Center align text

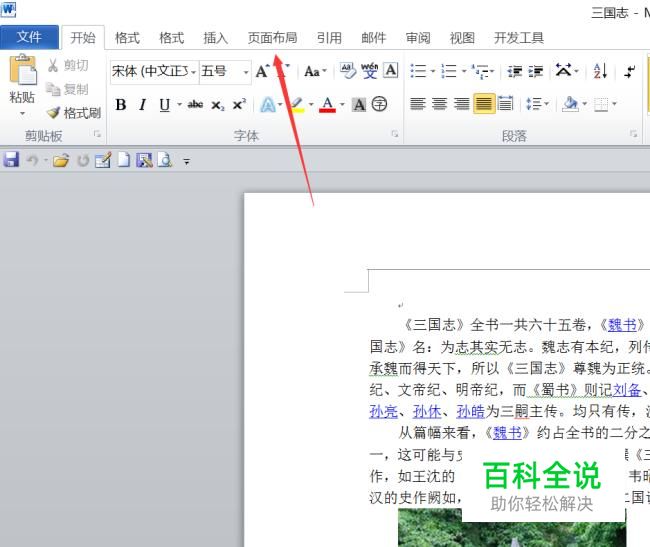tap(439, 104)
